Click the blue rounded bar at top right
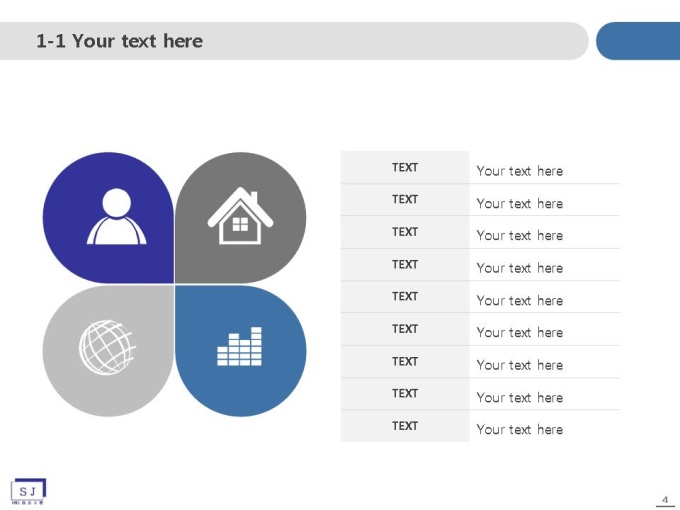The image size is (680, 510). tap(638, 41)
